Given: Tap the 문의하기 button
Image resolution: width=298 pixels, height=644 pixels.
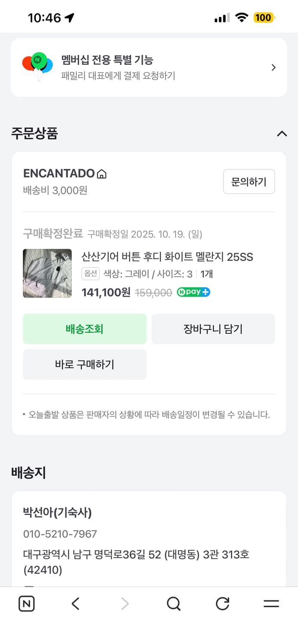Looking at the screenshot, I should pyautogui.click(x=249, y=181).
